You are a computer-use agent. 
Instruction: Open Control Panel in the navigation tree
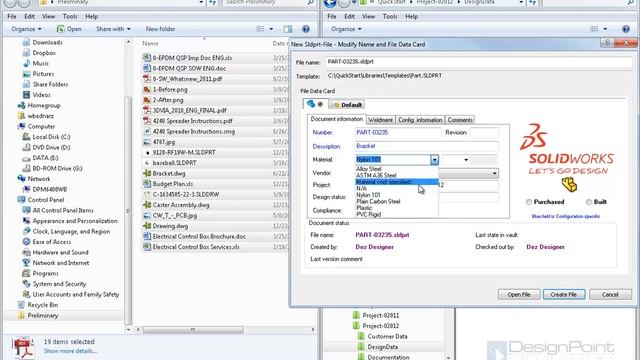pyautogui.click(x=45, y=200)
